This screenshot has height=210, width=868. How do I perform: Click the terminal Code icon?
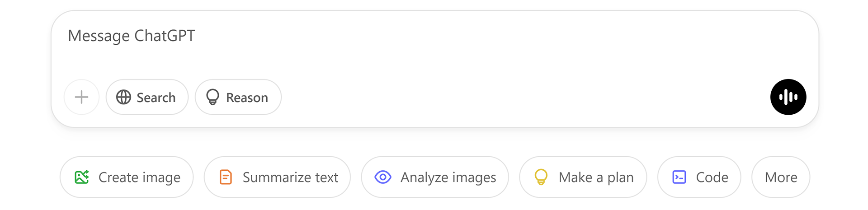pyautogui.click(x=679, y=177)
